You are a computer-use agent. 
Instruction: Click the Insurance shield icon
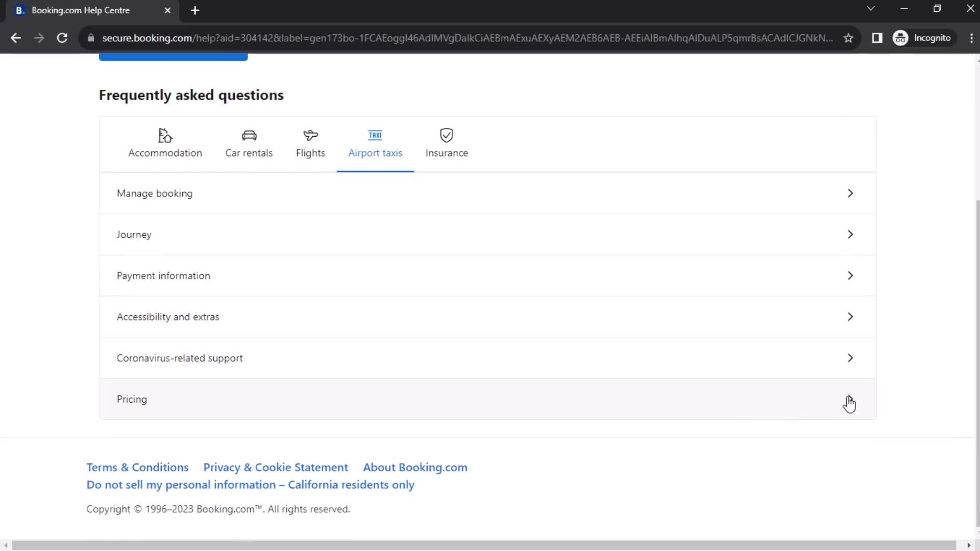click(x=447, y=135)
